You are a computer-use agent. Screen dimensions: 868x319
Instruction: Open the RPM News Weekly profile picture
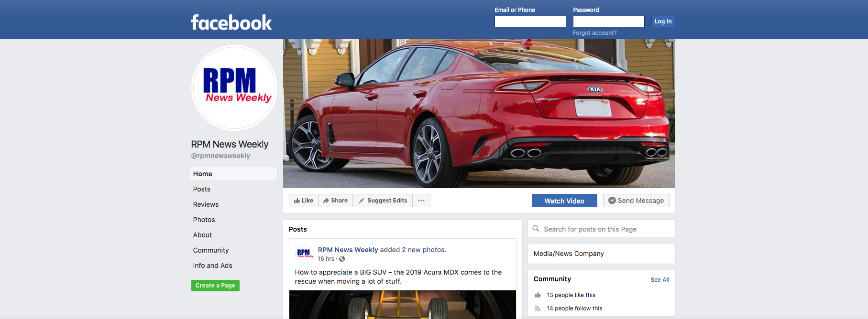pyautogui.click(x=234, y=87)
